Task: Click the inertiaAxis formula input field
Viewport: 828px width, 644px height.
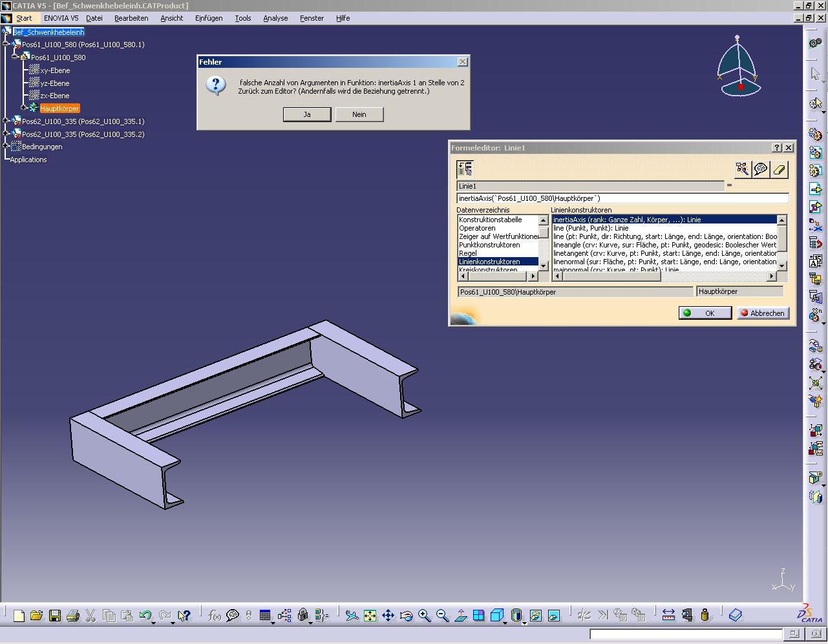Action: pyautogui.click(x=622, y=198)
